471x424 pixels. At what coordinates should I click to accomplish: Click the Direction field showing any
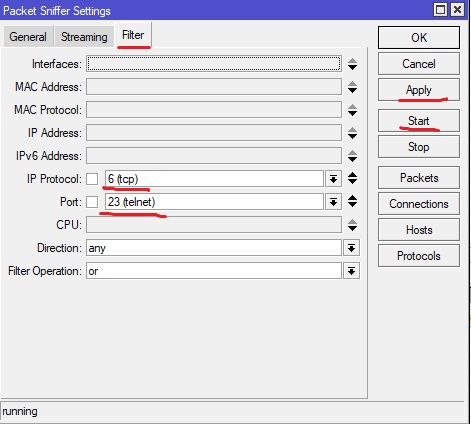point(214,248)
